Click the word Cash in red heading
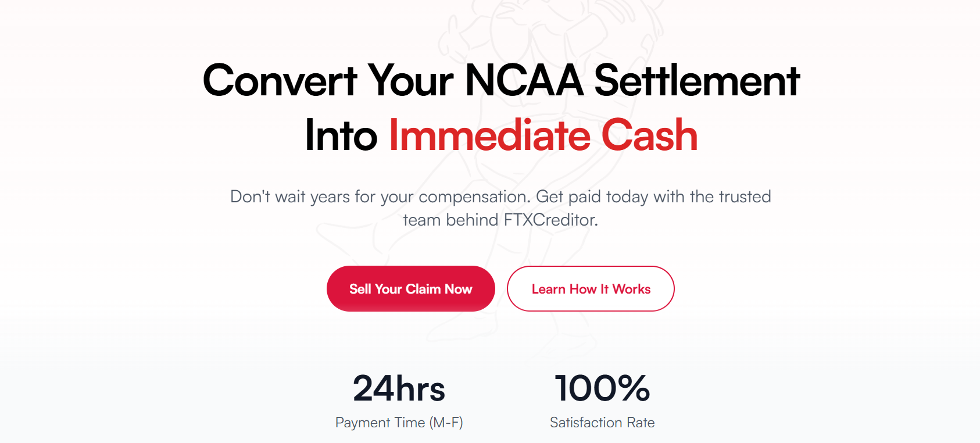 [649, 135]
